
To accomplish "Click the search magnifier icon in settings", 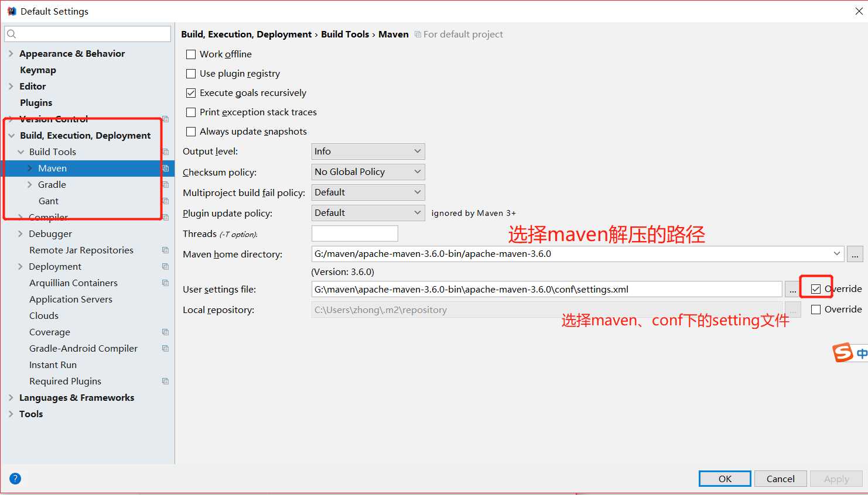I will pos(12,34).
